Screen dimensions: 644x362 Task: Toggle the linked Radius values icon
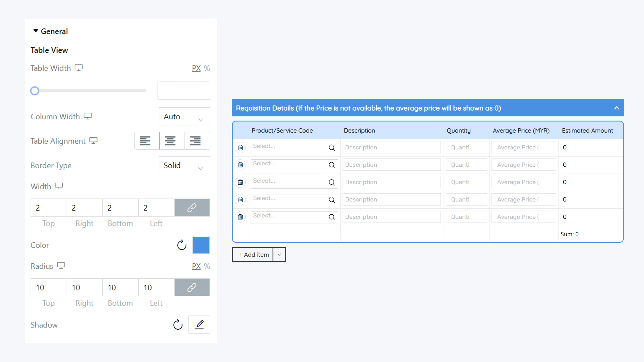click(192, 287)
